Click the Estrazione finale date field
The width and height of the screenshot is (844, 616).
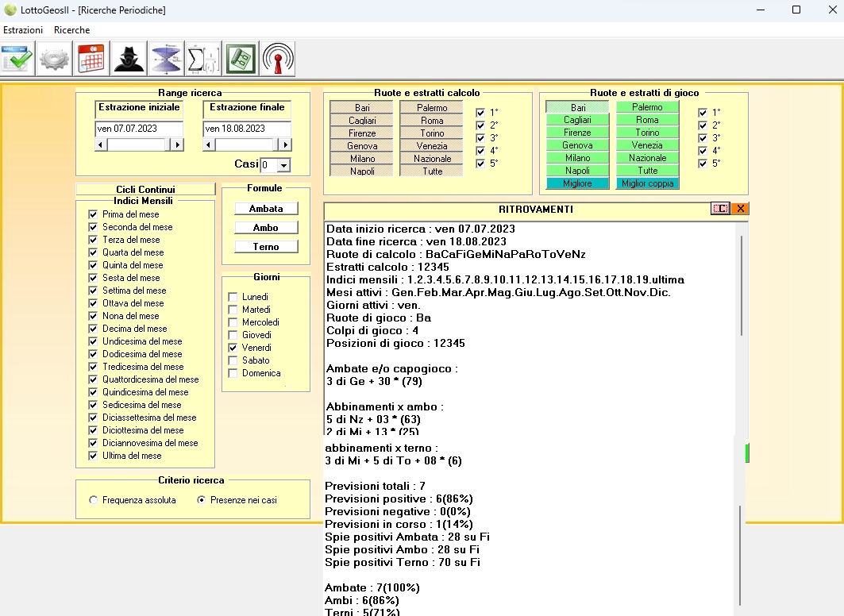247,129
